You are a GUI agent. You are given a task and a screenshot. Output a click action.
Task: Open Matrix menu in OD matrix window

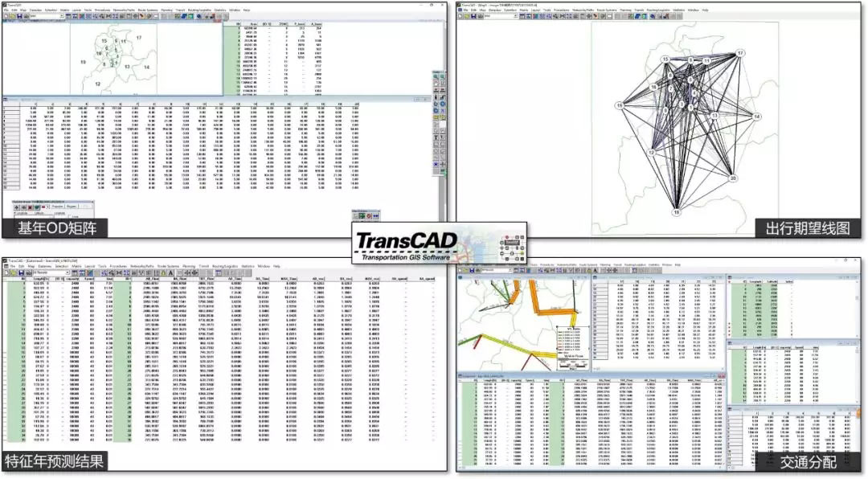coord(65,10)
